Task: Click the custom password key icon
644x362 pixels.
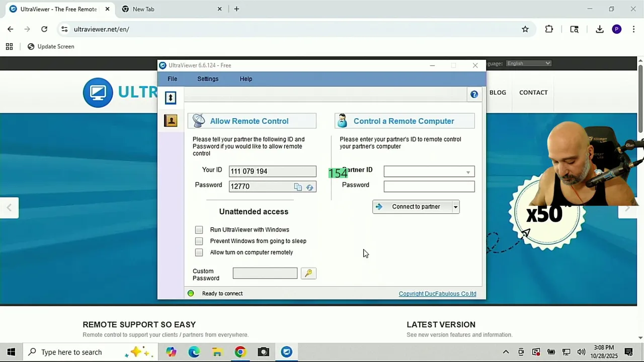Action: [x=308, y=273]
